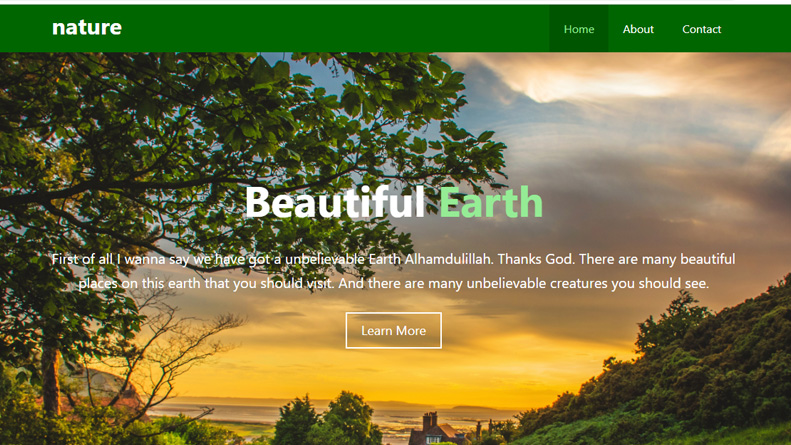Click the nature logo in the navbar
The image size is (791, 445).
(87, 27)
